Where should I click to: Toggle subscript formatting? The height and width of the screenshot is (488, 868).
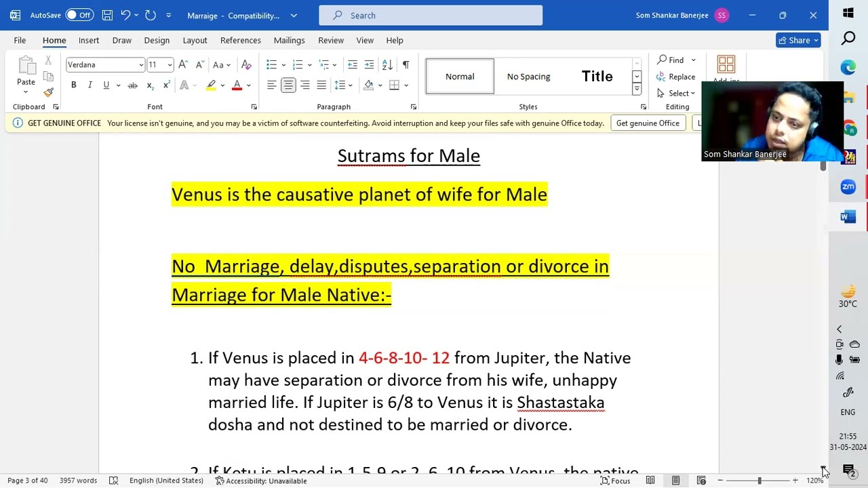click(x=150, y=85)
